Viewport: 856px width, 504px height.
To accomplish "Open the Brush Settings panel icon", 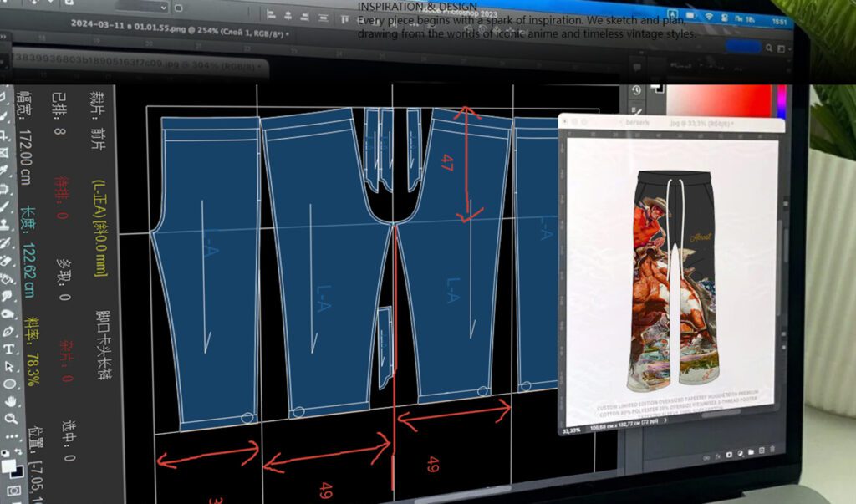I will [x=635, y=111].
